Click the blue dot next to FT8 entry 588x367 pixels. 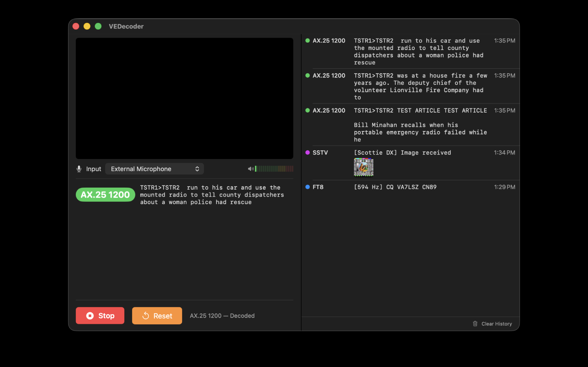(308, 187)
